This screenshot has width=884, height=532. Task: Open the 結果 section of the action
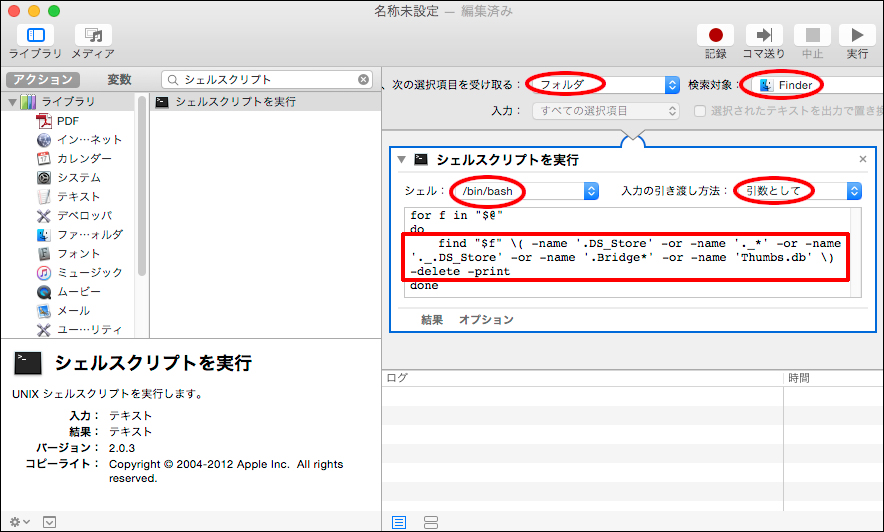(432, 320)
